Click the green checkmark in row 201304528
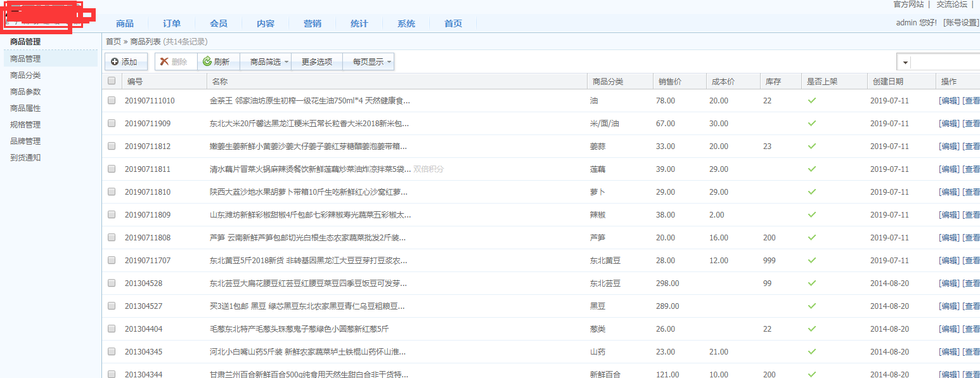The height and width of the screenshot is (378, 980). coord(812,283)
